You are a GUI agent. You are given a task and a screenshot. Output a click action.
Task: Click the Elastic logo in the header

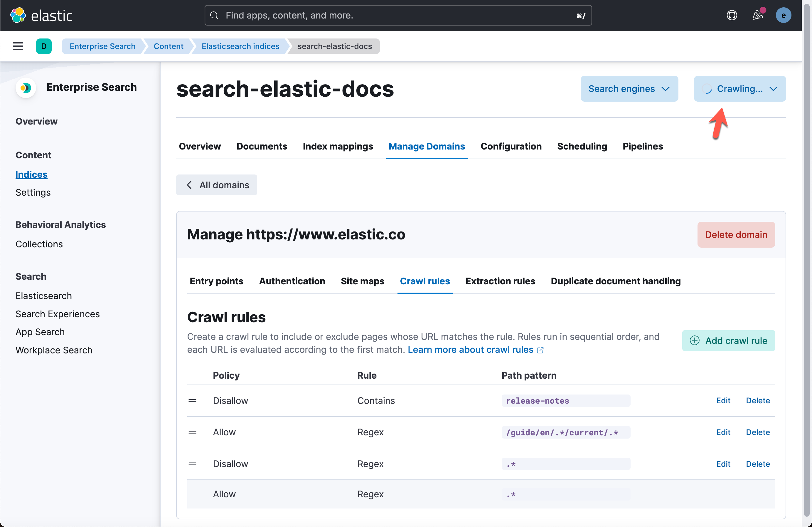tap(41, 15)
